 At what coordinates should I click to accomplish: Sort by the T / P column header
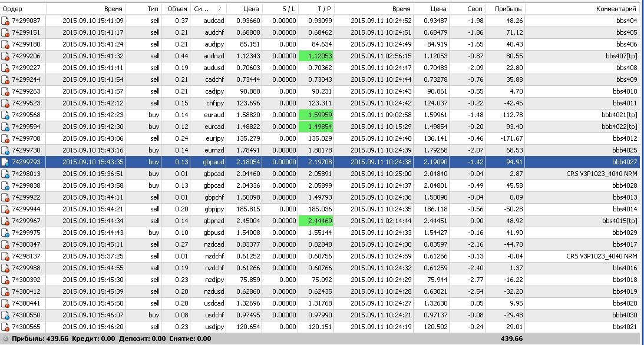316,9
